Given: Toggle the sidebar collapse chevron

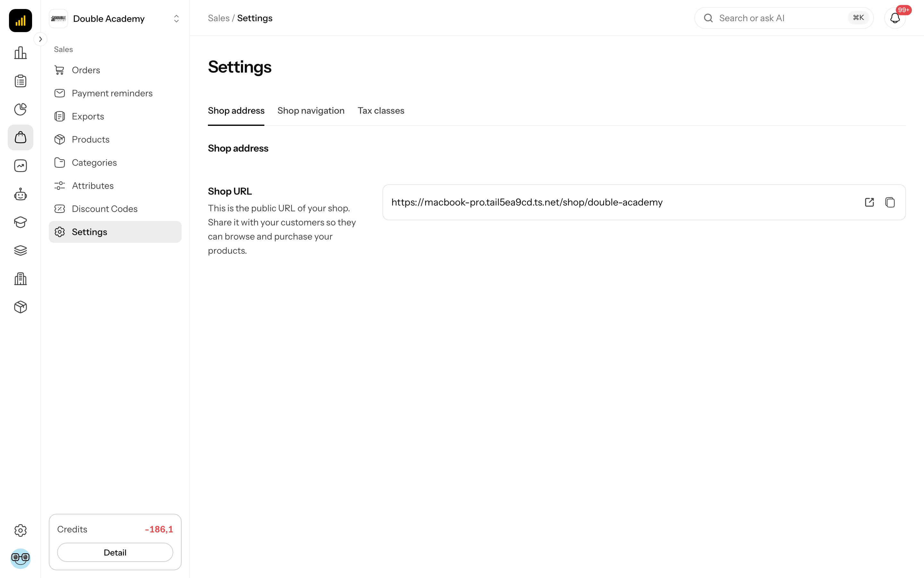Looking at the screenshot, I should pyautogui.click(x=40, y=39).
